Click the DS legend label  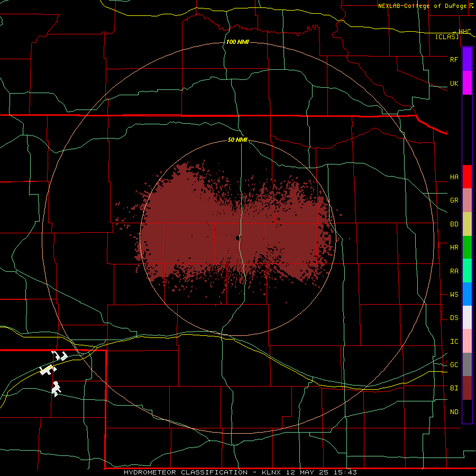point(454,317)
